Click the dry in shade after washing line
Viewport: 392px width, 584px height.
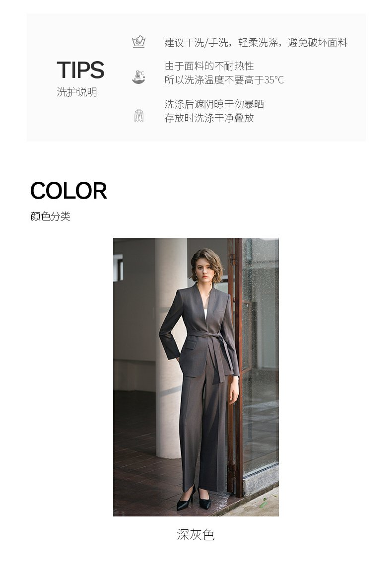[x=214, y=104]
